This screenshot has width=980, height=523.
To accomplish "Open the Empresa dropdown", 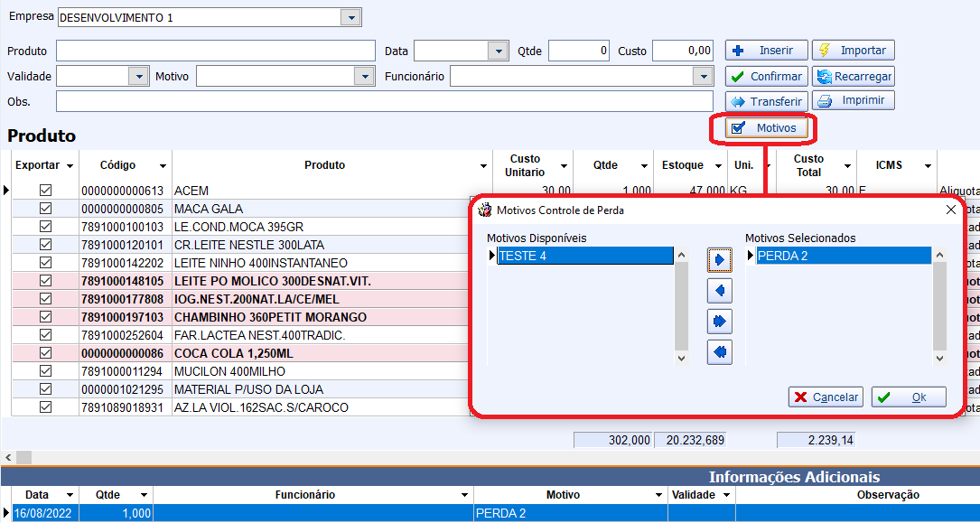I will click(350, 17).
